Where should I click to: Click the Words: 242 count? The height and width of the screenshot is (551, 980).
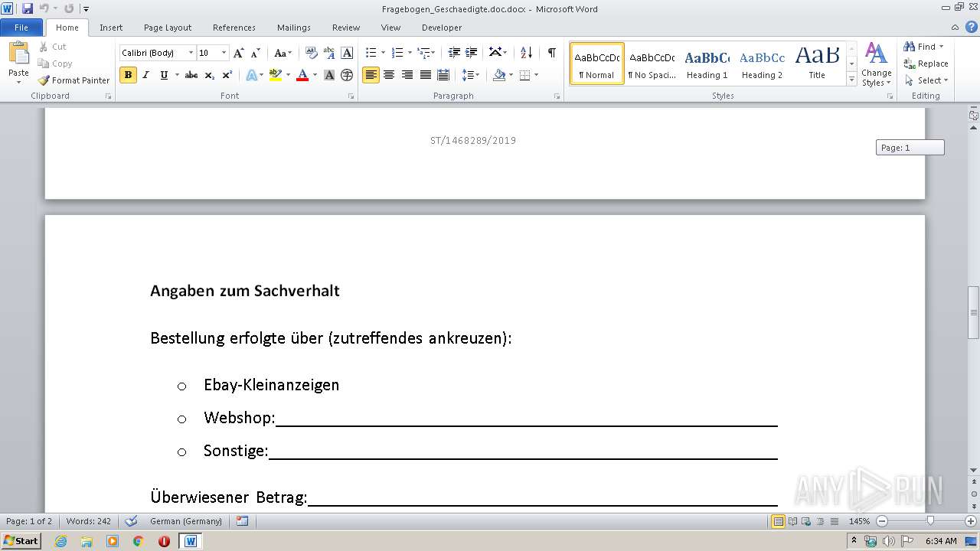click(x=89, y=521)
